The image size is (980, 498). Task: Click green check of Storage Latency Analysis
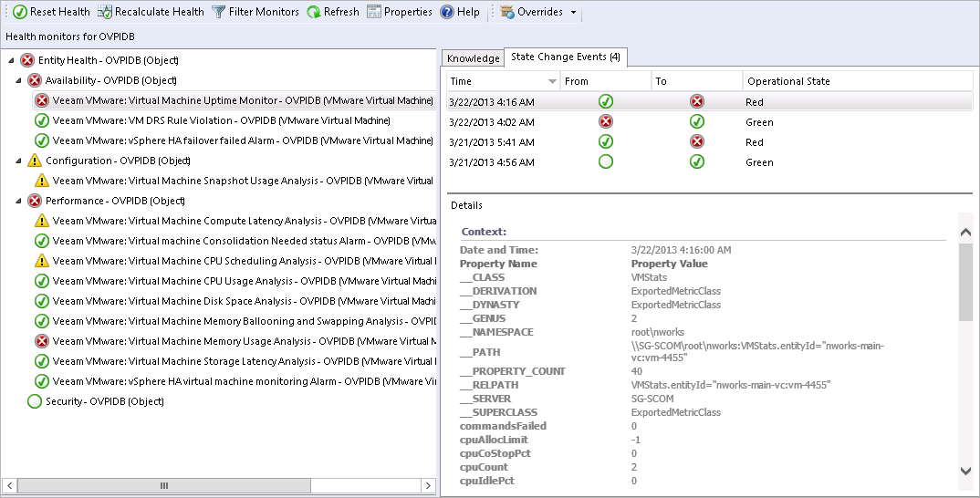(42, 361)
